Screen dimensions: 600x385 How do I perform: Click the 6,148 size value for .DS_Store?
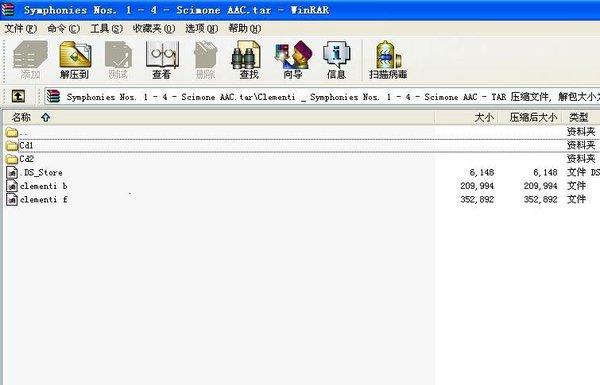click(481, 173)
